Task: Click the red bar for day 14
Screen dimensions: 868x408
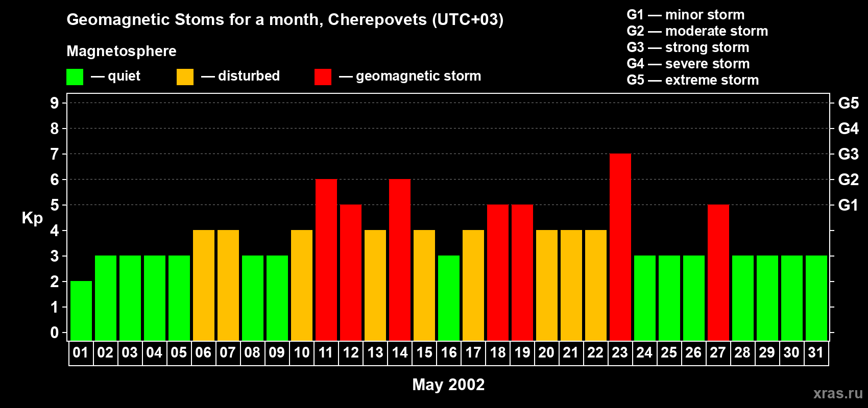Action: (400, 260)
